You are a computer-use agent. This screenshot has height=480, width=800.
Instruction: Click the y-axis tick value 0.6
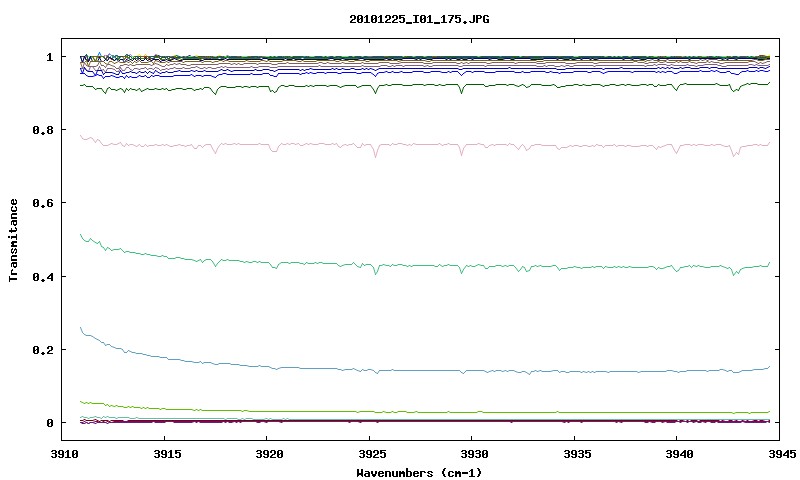click(43, 203)
